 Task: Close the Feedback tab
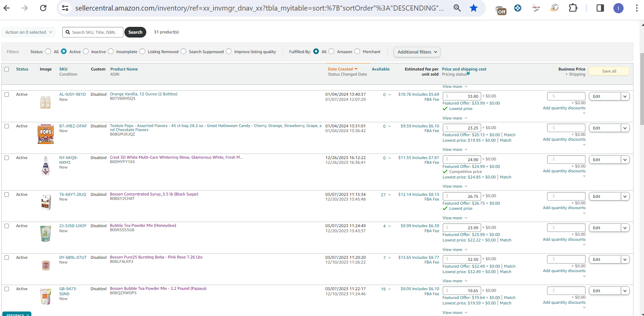tap(28, 315)
